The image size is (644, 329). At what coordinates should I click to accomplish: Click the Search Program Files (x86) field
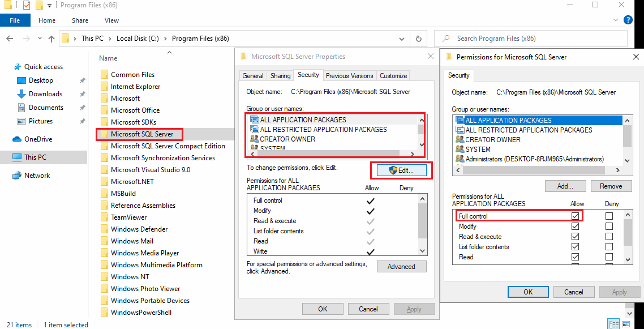pos(531,39)
